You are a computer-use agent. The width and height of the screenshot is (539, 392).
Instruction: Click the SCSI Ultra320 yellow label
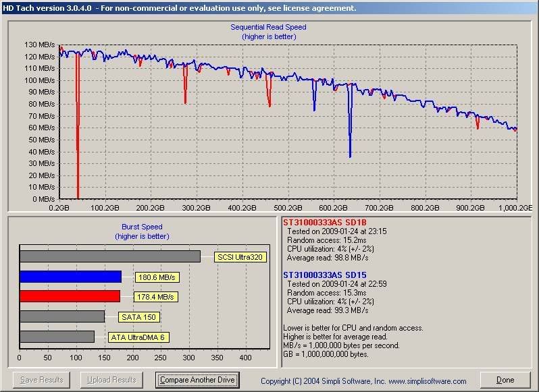click(x=240, y=257)
